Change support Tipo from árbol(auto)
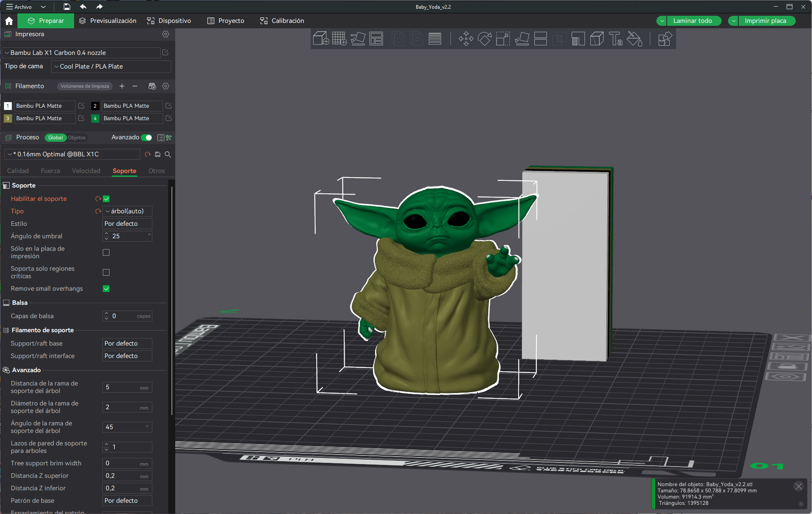 tap(127, 211)
